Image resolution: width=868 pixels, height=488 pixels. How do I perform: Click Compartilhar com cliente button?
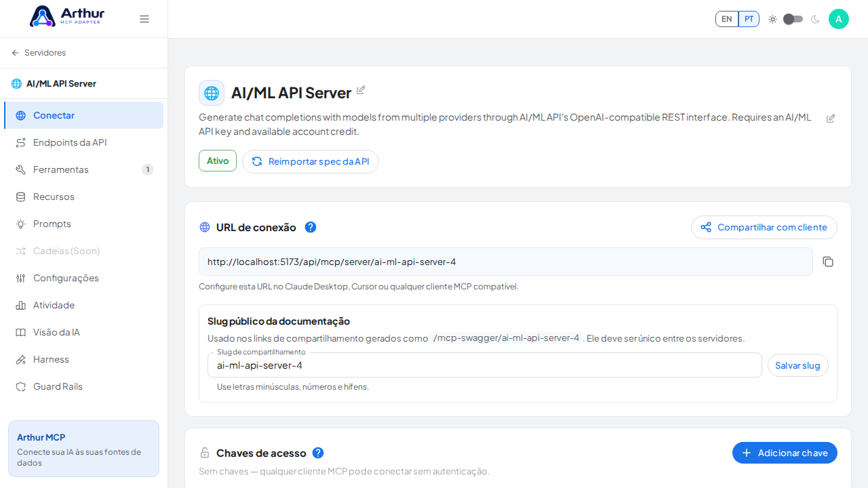coord(764,227)
